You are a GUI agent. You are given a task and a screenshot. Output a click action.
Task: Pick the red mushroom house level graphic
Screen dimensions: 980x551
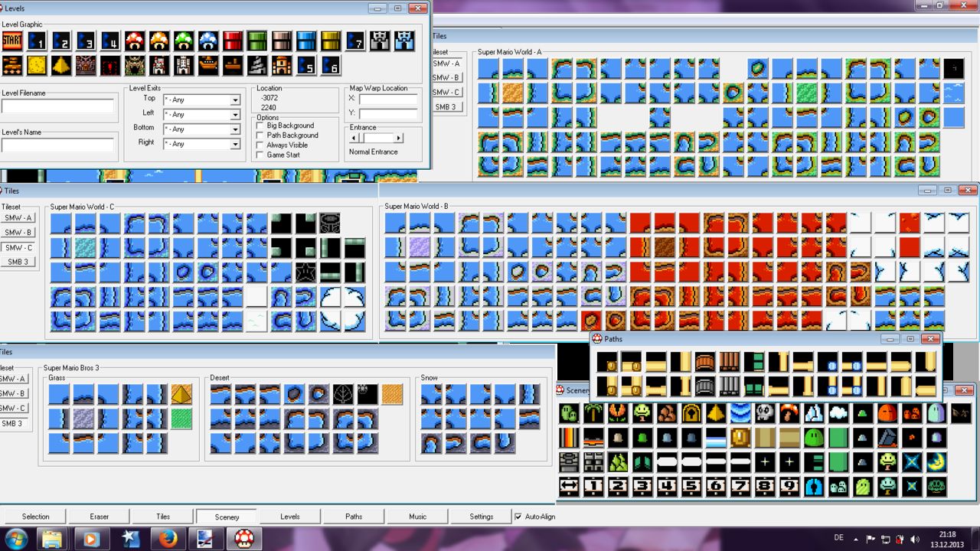pos(135,41)
